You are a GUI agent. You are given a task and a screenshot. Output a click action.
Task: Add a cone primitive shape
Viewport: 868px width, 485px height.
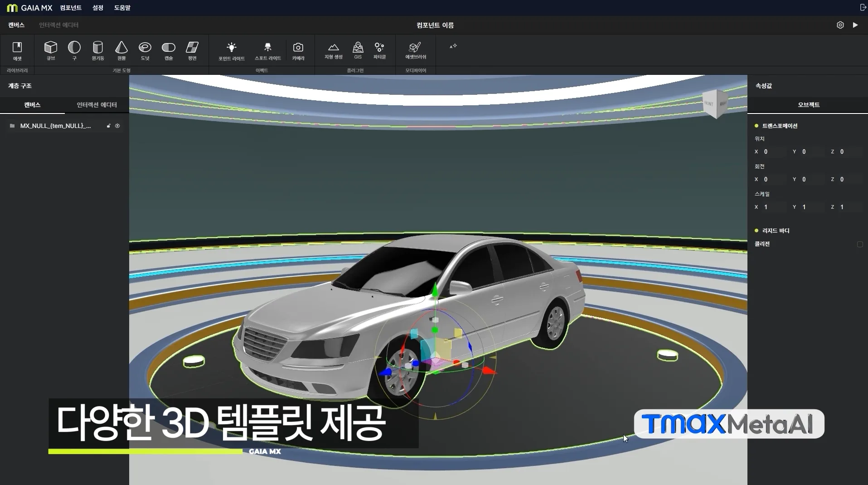click(121, 50)
